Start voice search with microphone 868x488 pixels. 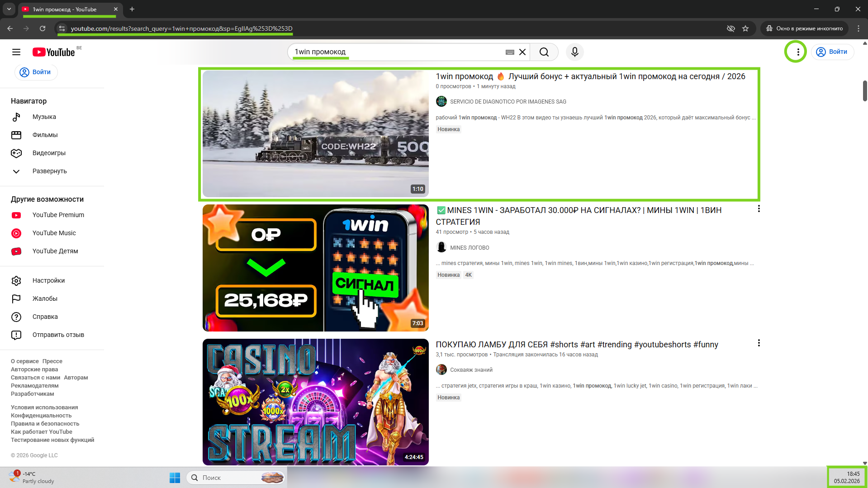[575, 52]
